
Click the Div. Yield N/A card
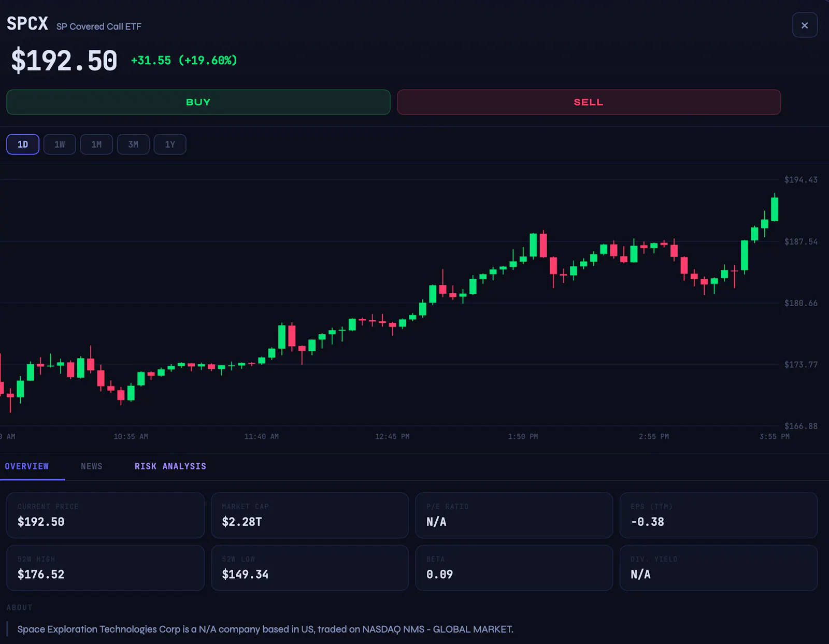719,568
